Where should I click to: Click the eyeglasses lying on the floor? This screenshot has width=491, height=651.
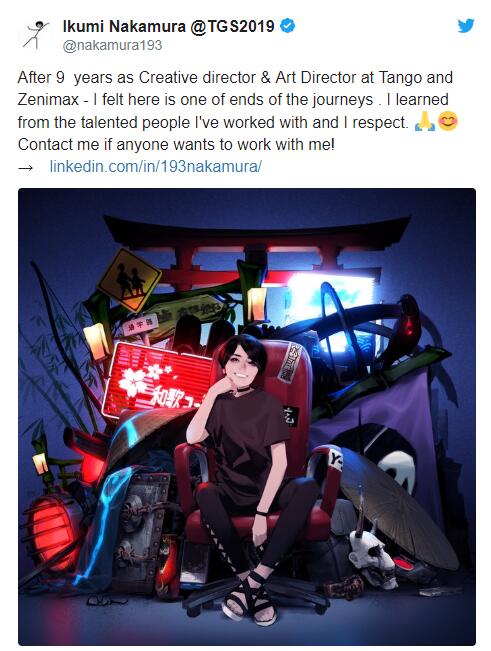pos(105,600)
